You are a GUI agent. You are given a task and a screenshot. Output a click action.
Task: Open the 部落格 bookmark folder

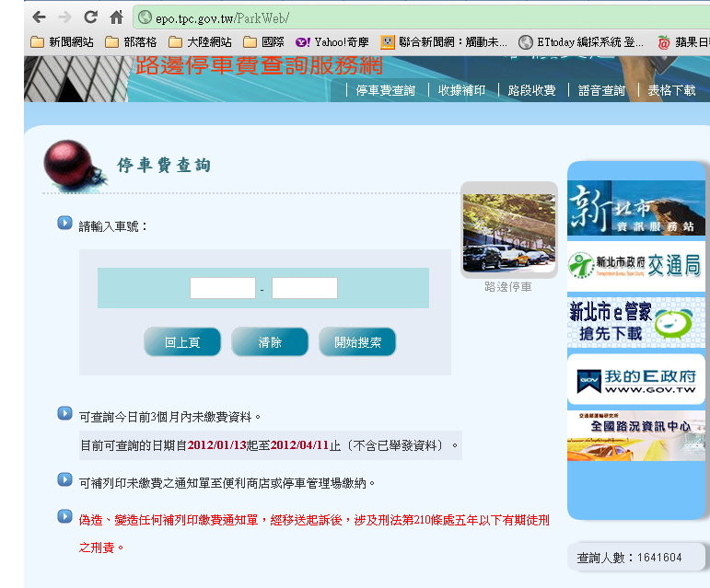(x=131, y=42)
